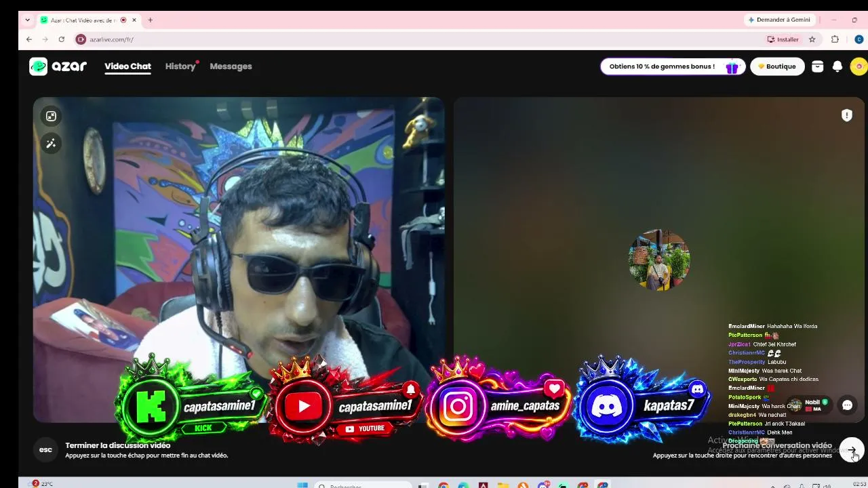Click the Azar logo

coord(58,66)
